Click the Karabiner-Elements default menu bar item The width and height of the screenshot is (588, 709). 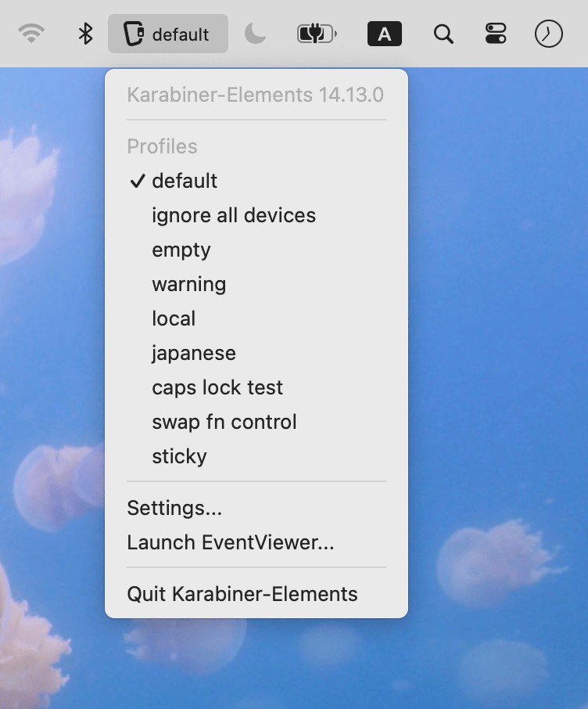pos(167,34)
